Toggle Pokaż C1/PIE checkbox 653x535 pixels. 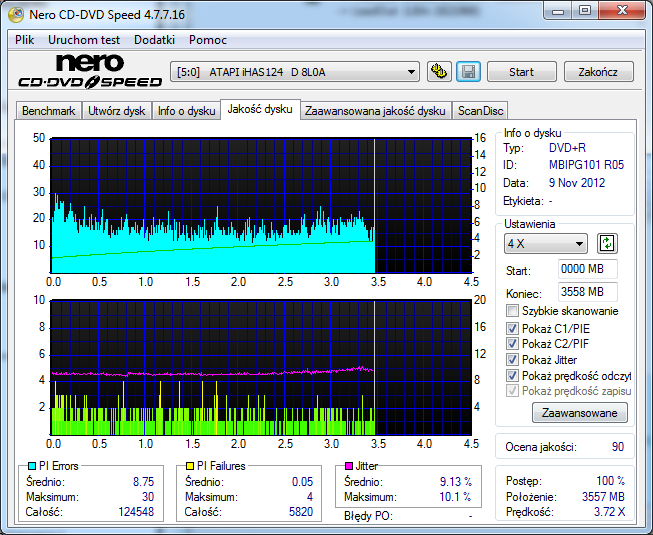(x=512, y=328)
